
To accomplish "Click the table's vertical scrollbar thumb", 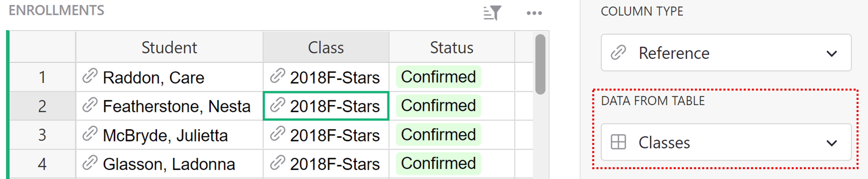I will coord(540,64).
